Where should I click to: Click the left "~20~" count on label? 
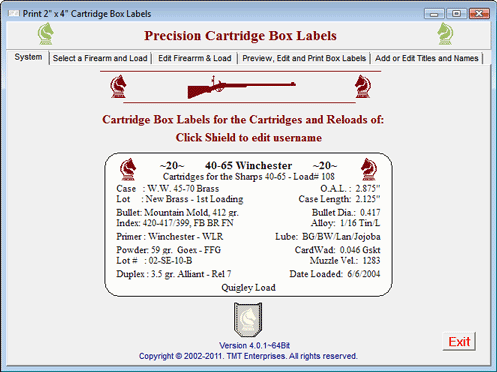point(172,165)
